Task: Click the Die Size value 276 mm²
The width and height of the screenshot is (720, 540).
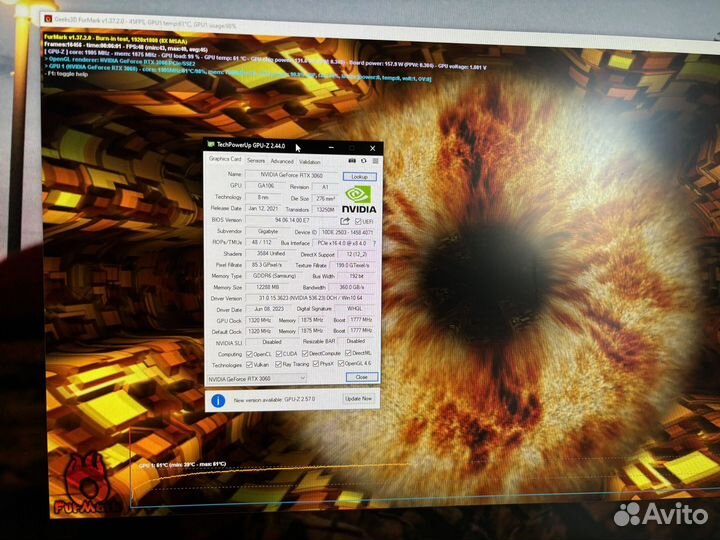Action: (x=325, y=198)
